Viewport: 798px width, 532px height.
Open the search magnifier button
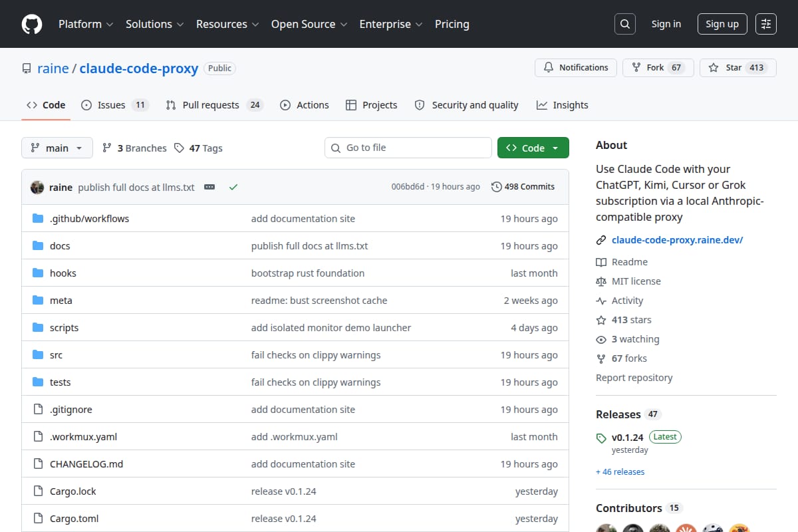point(624,24)
